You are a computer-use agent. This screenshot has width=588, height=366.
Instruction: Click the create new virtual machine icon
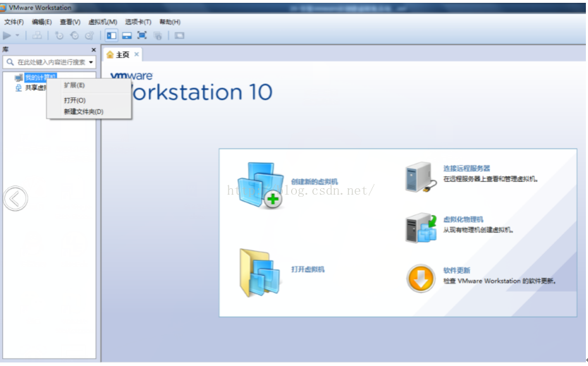[261, 185]
